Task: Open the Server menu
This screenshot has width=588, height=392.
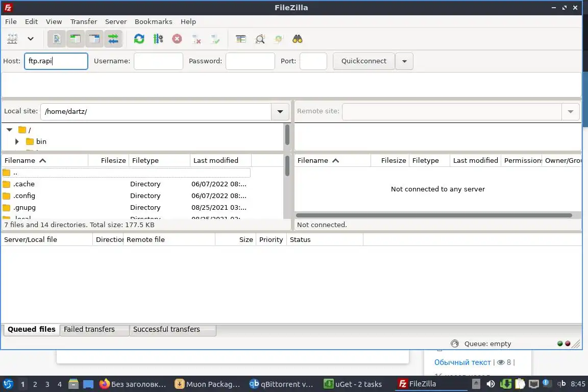Action: (116, 22)
